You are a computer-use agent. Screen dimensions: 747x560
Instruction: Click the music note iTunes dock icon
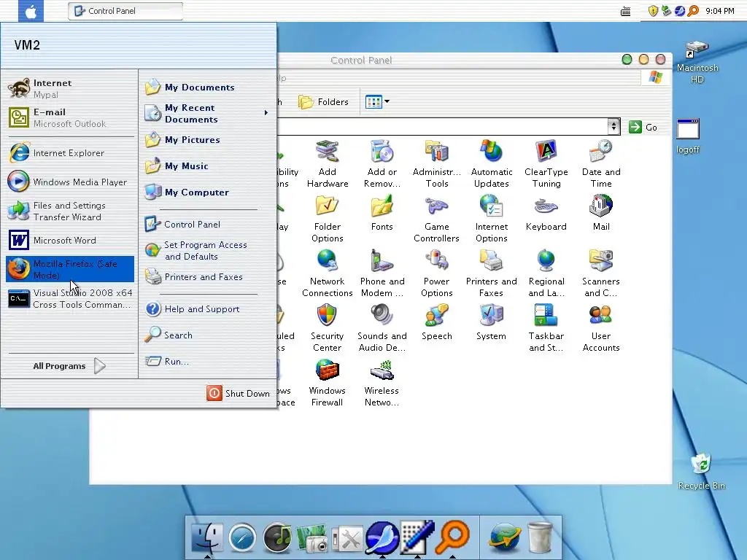[277, 538]
